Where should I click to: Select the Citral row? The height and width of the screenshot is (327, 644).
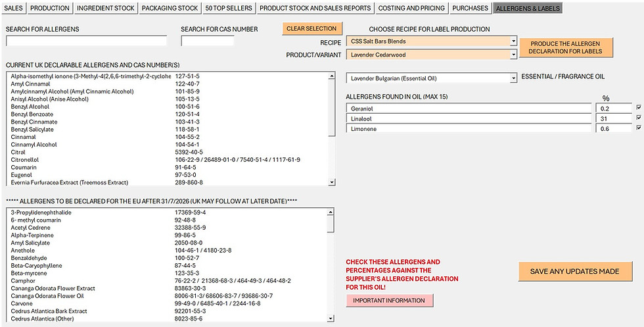pos(167,152)
